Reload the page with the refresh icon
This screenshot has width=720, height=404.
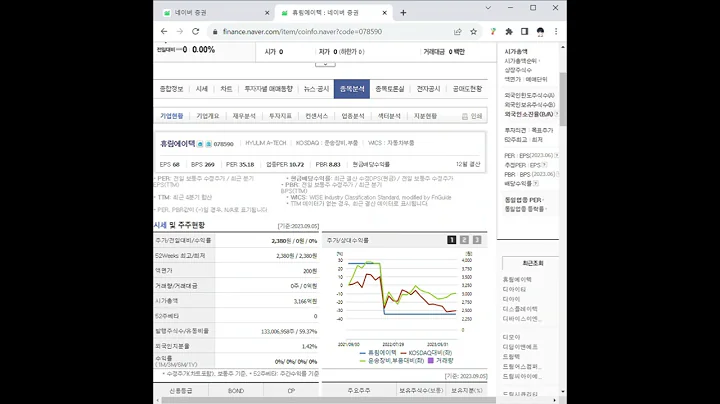(196, 31)
